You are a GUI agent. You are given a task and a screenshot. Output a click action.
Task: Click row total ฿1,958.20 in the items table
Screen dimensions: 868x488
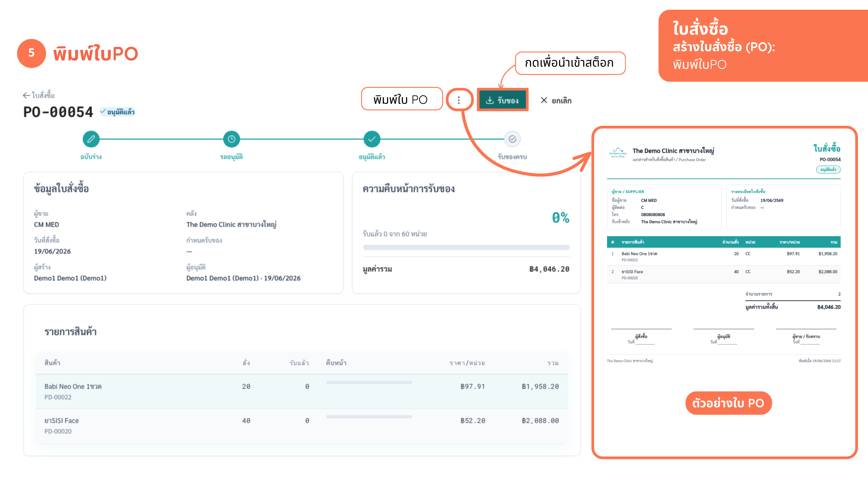(x=540, y=387)
